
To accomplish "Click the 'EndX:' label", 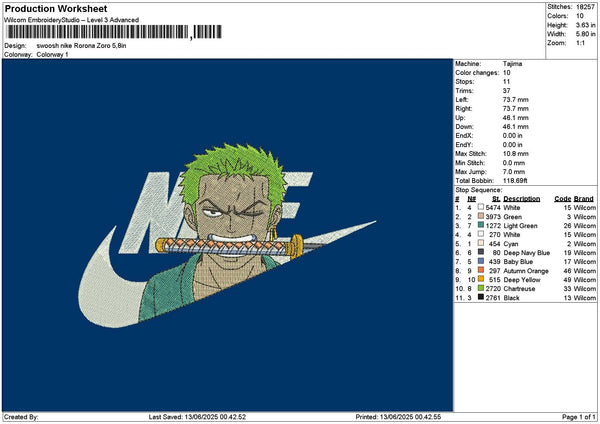I will [x=464, y=136].
